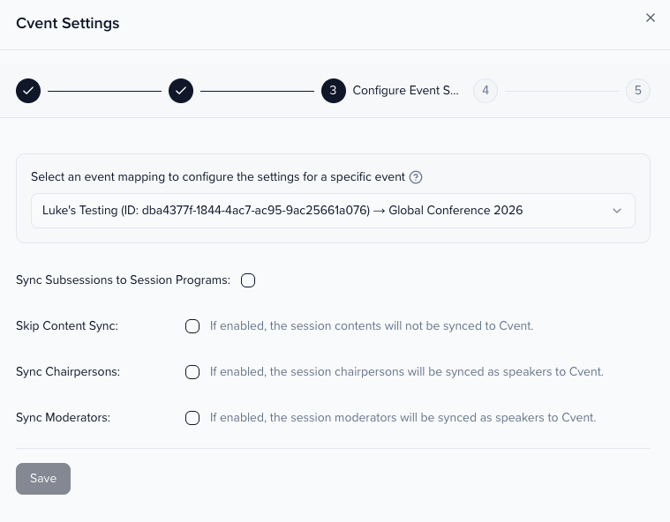Click the Skip Content Sync description text
The width and height of the screenshot is (670, 522).
pyautogui.click(x=371, y=326)
